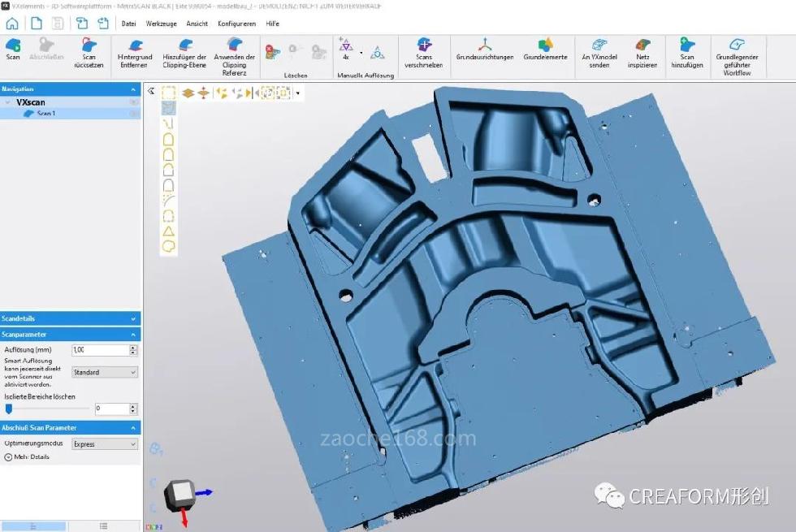Click the Grundelemente icon
The height and width of the screenshot is (532, 796).
pyautogui.click(x=545, y=45)
